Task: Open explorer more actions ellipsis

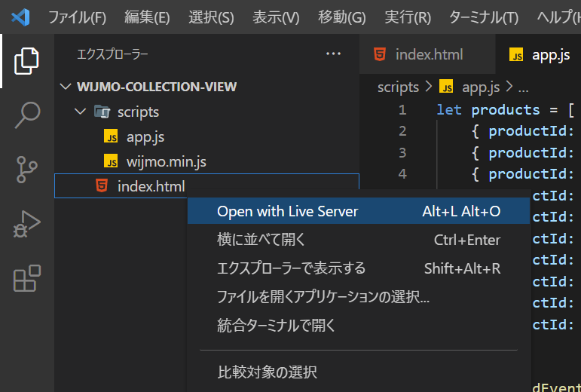Action: (333, 54)
